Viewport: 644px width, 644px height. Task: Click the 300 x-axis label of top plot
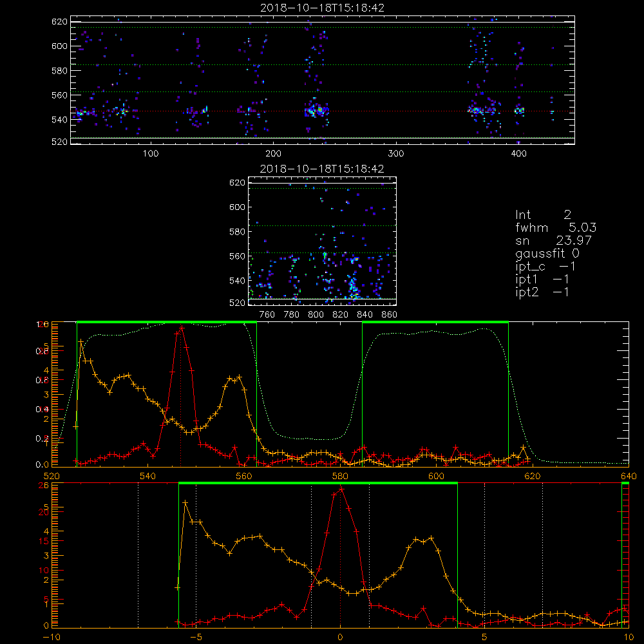(396, 154)
